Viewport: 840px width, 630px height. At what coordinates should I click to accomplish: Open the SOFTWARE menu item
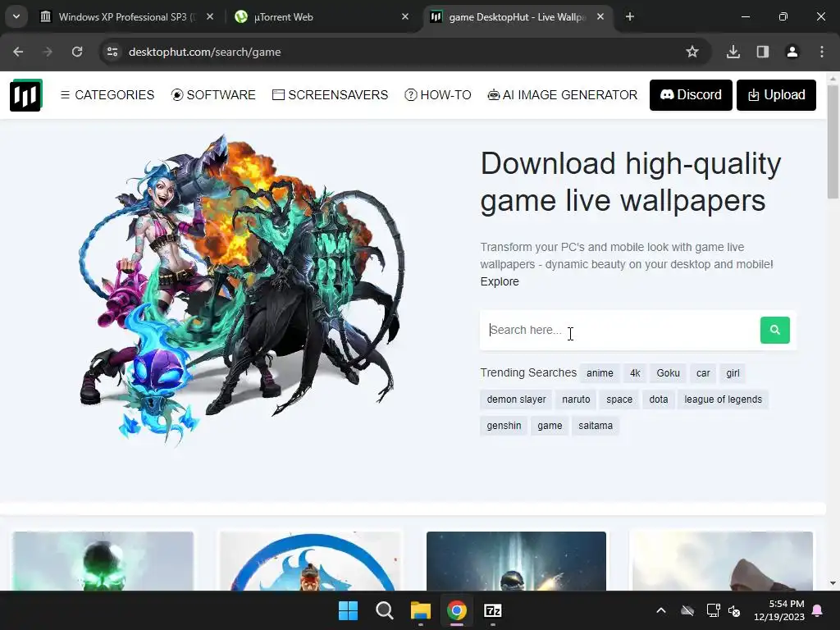[x=213, y=95]
